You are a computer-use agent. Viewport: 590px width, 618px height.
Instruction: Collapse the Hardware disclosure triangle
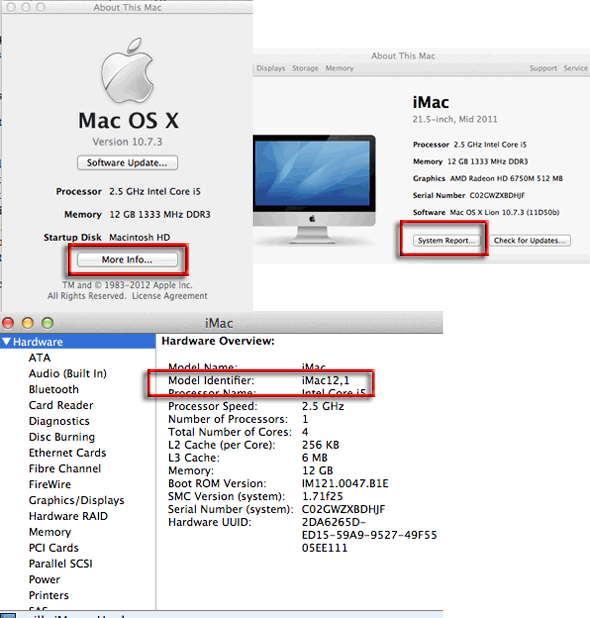tap(6, 341)
